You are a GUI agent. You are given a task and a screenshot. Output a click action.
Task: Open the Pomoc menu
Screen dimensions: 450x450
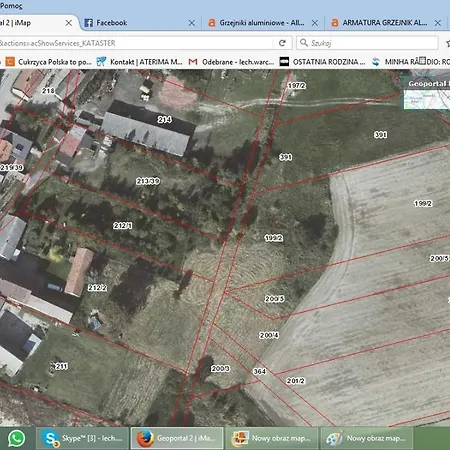point(11,6)
